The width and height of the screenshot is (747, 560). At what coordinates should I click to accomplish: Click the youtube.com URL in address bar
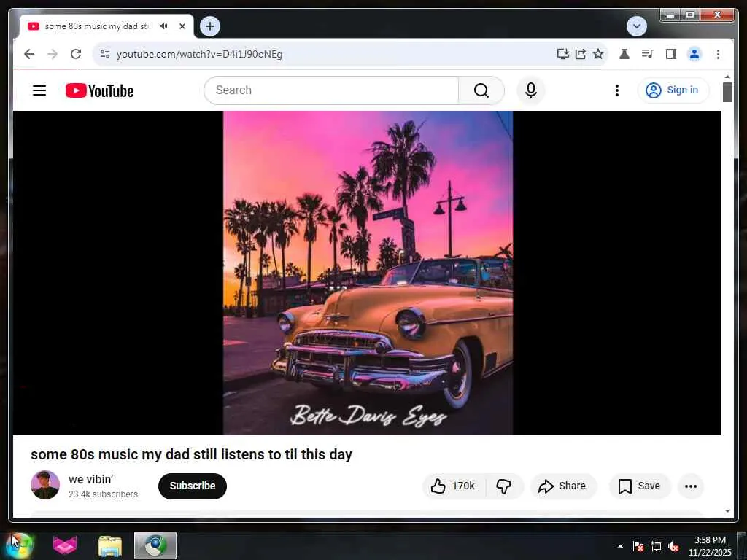(199, 54)
